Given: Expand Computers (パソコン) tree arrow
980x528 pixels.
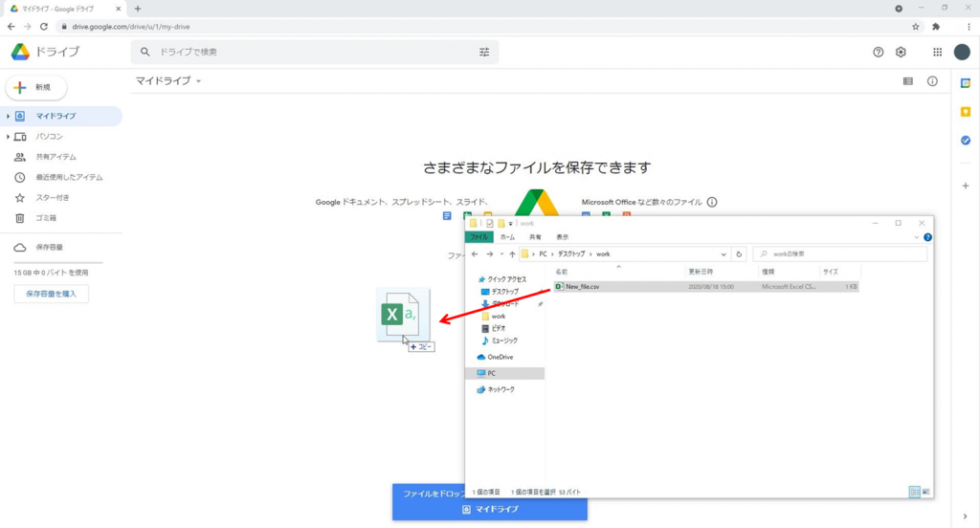Looking at the screenshot, I should click(x=8, y=137).
